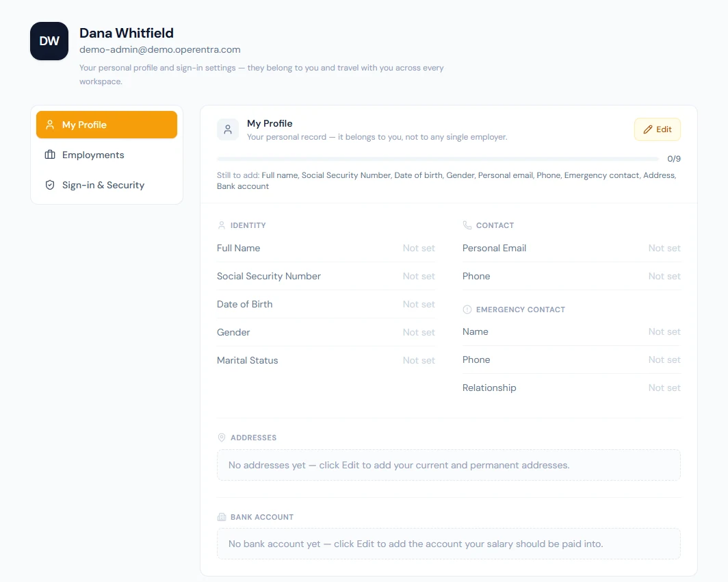Click the Contact section phone icon

pos(467,225)
